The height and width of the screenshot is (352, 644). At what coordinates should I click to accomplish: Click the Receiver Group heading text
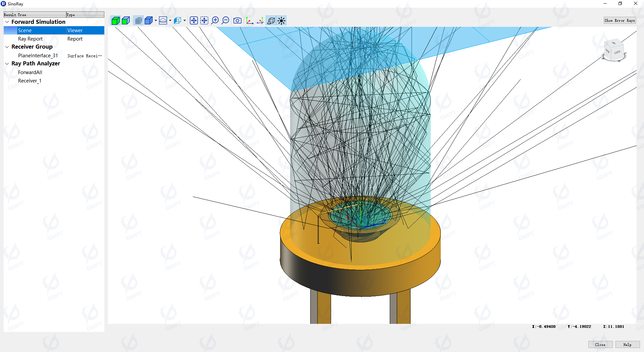pyautogui.click(x=32, y=47)
